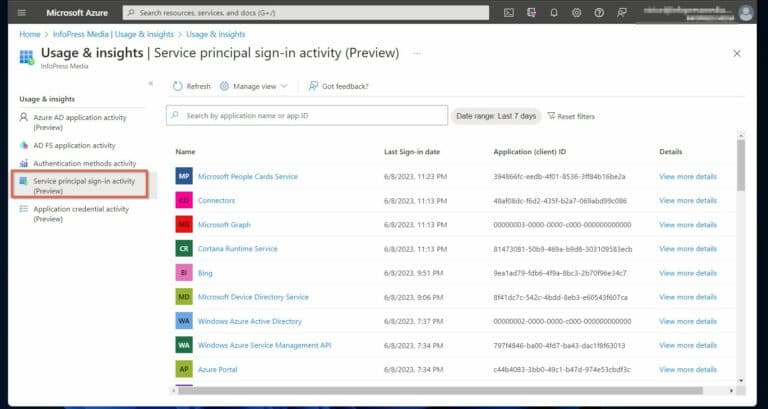
Task: Click the Usage & insights grid icon
Action: [x=27, y=57]
